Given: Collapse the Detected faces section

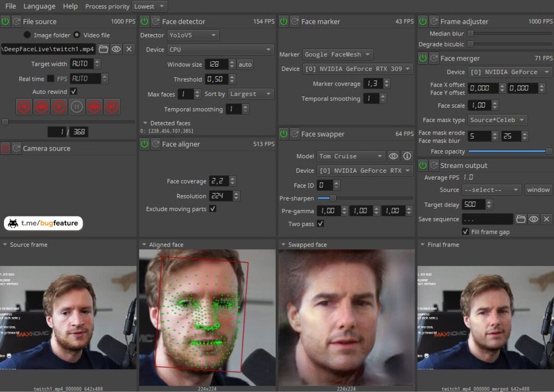Looking at the screenshot, I should [145, 123].
